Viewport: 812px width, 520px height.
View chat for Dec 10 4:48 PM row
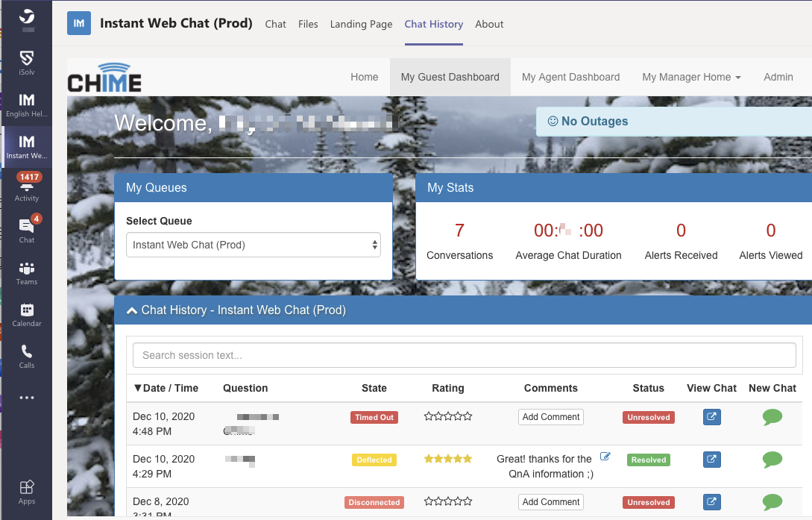point(711,417)
